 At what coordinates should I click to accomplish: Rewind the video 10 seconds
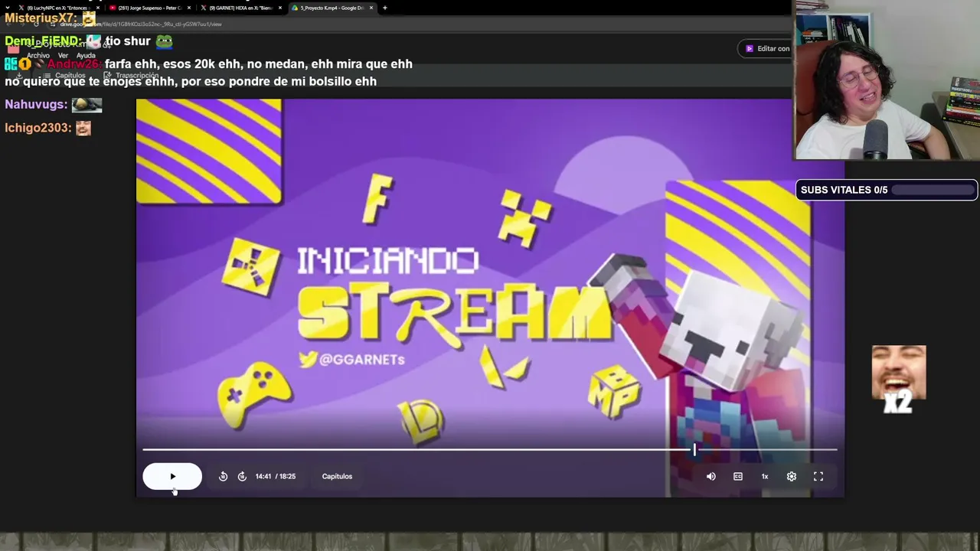(x=223, y=476)
